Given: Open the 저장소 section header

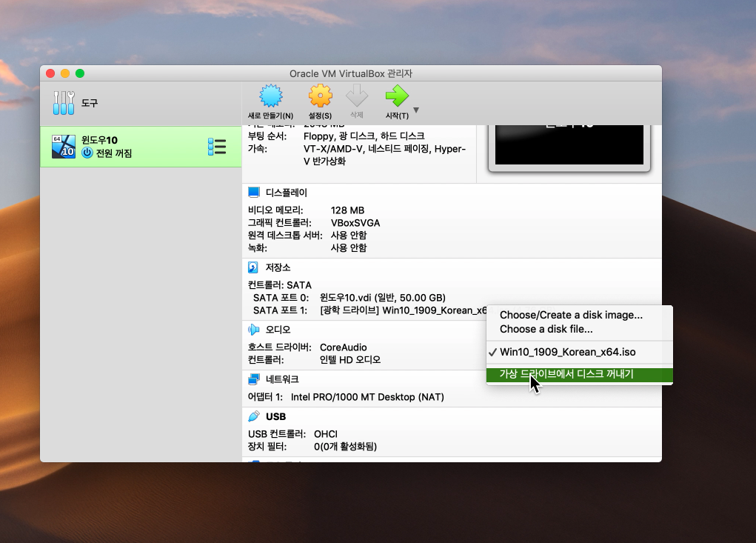Looking at the screenshot, I should point(278,267).
